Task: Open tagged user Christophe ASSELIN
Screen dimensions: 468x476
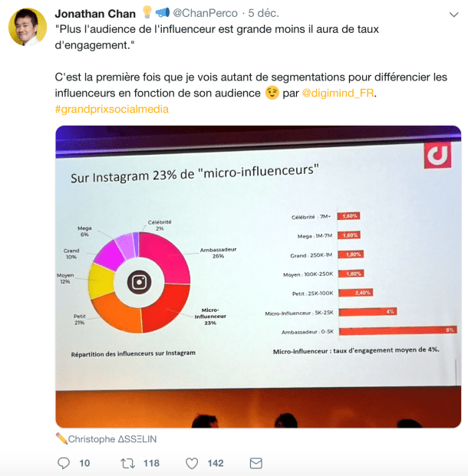Action: click(113, 439)
